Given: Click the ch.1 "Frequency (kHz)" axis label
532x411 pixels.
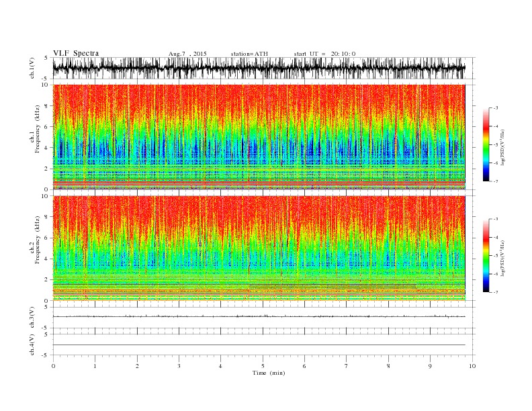Looking at the screenshot, I should coord(37,129).
